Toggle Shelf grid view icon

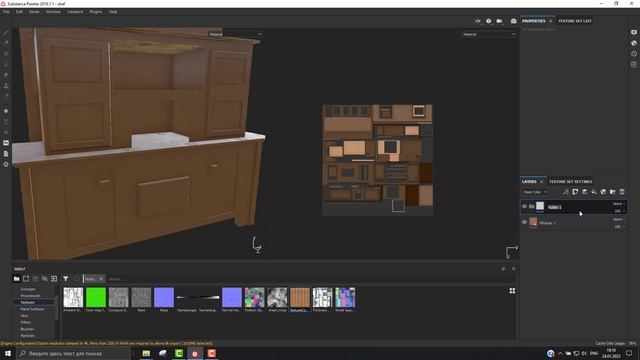point(512,291)
